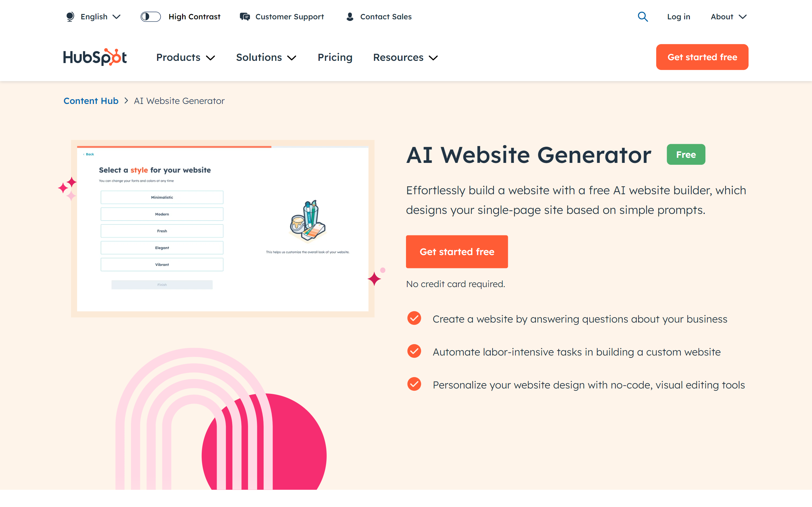Click the Resources menu item
Screen dimensions: 812x507
click(406, 57)
